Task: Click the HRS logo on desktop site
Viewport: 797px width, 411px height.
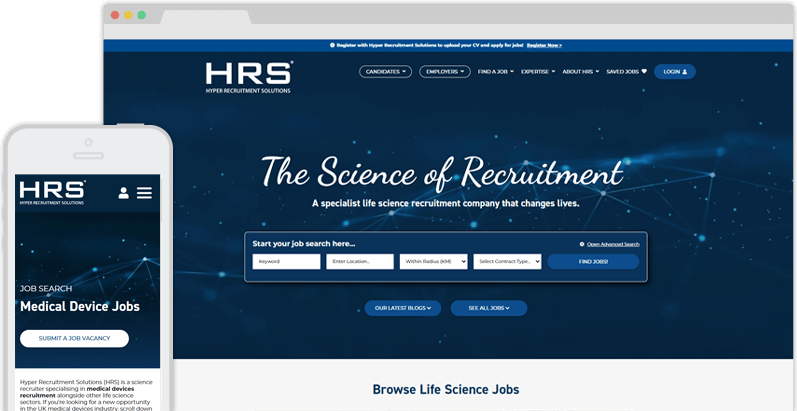Action: 249,77
